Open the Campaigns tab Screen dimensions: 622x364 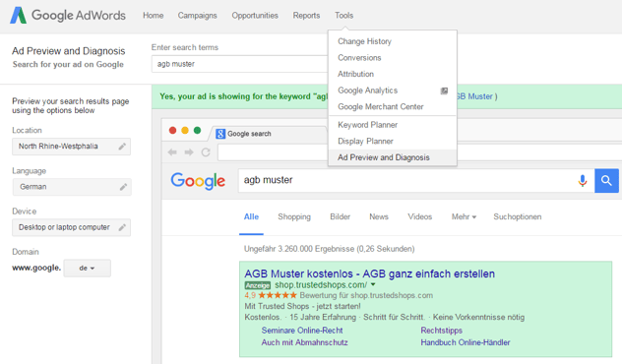(197, 16)
